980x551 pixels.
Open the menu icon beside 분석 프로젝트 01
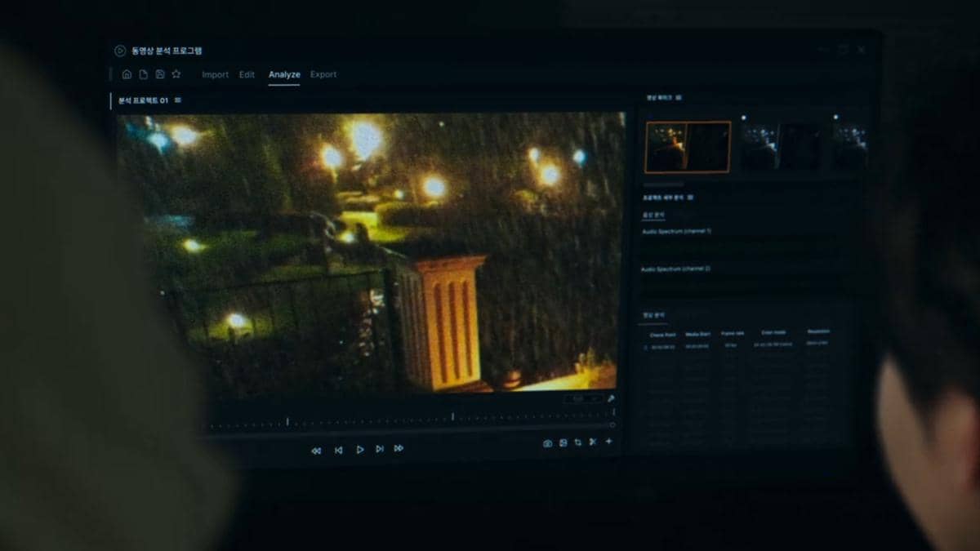[x=178, y=100]
